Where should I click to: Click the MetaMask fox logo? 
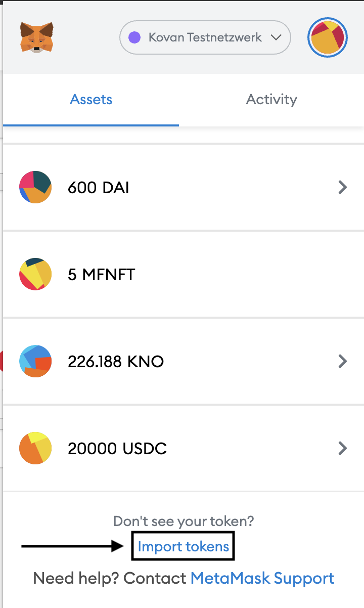point(37,37)
